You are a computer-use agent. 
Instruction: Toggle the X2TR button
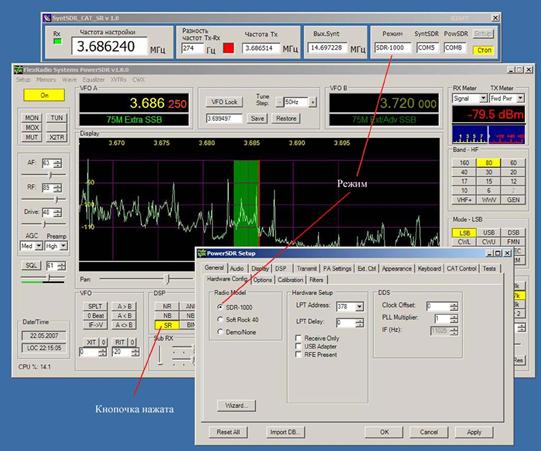point(57,137)
